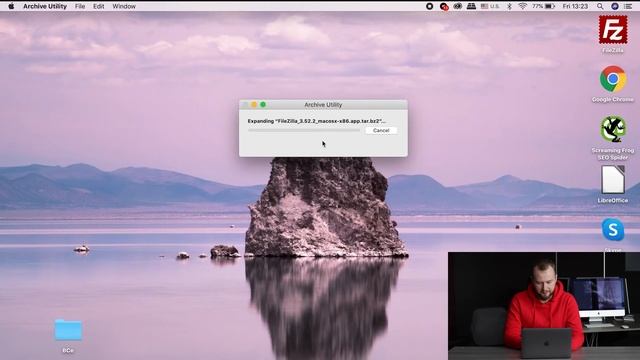The height and width of the screenshot is (360, 640).
Task: Select the blue folder on the desktop
Action: tap(68, 330)
